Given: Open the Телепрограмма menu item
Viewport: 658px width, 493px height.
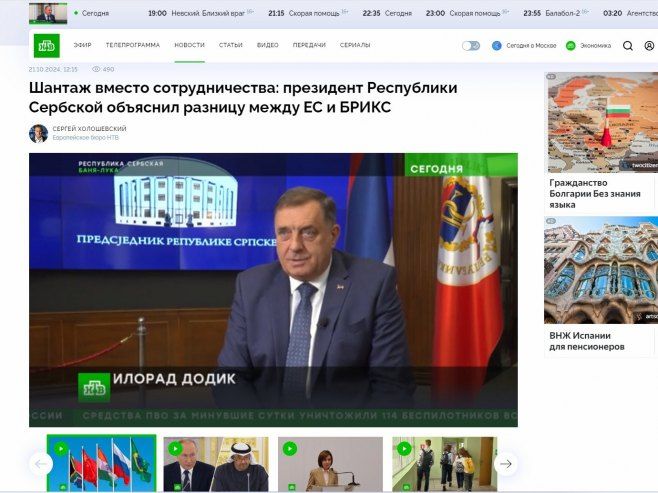Looking at the screenshot, I should (132, 46).
